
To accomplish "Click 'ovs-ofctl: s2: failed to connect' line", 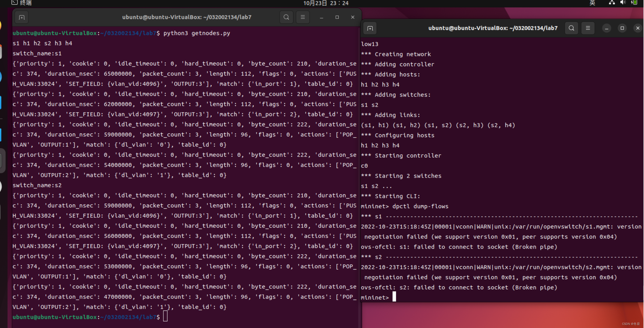I will (459, 288).
